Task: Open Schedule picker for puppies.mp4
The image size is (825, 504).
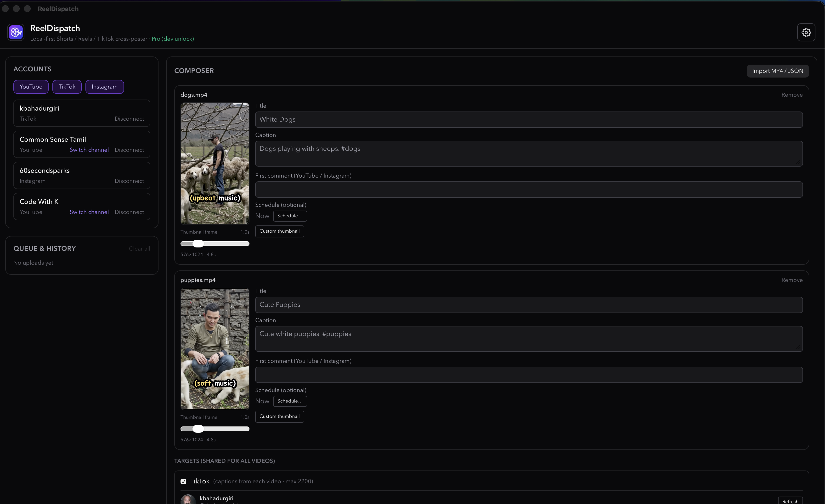Action: point(290,401)
